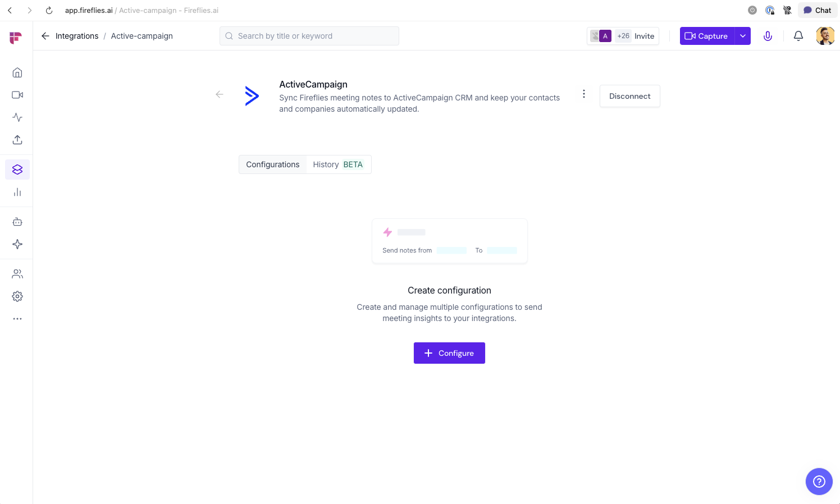Expand sidebar more options ellipsis
This screenshot has height=504, width=840.
[17, 319]
